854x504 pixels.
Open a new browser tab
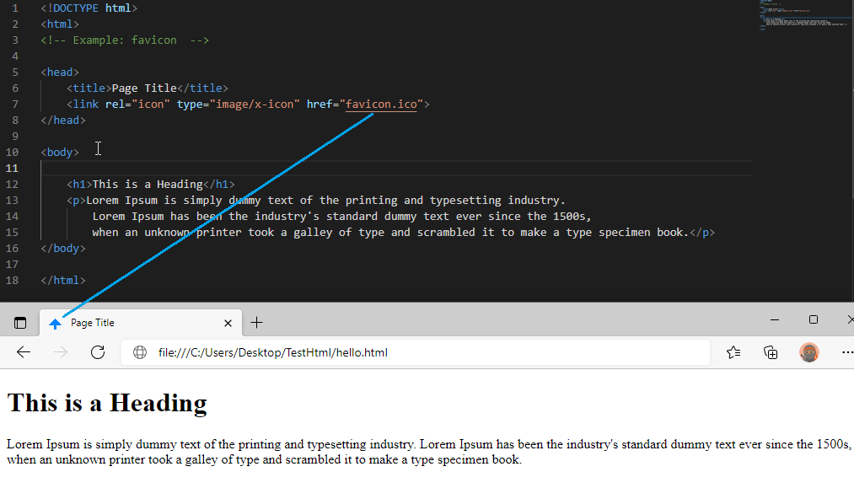click(256, 322)
